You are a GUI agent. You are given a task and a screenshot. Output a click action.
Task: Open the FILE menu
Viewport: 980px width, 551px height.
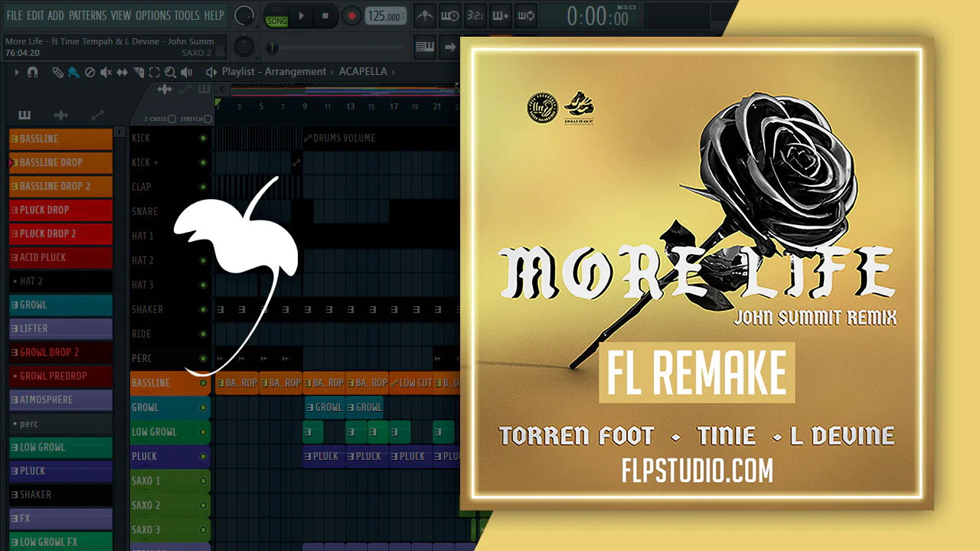(x=15, y=15)
